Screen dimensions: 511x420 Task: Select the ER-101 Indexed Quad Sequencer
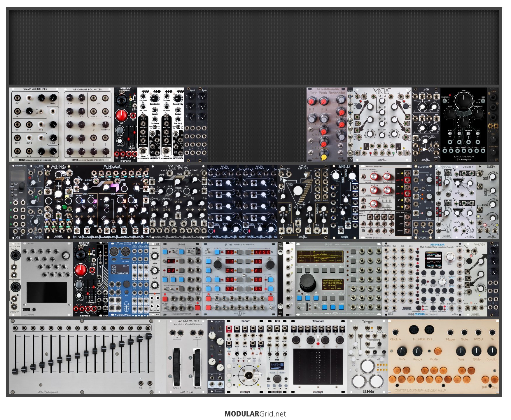(x=239, y=279)
